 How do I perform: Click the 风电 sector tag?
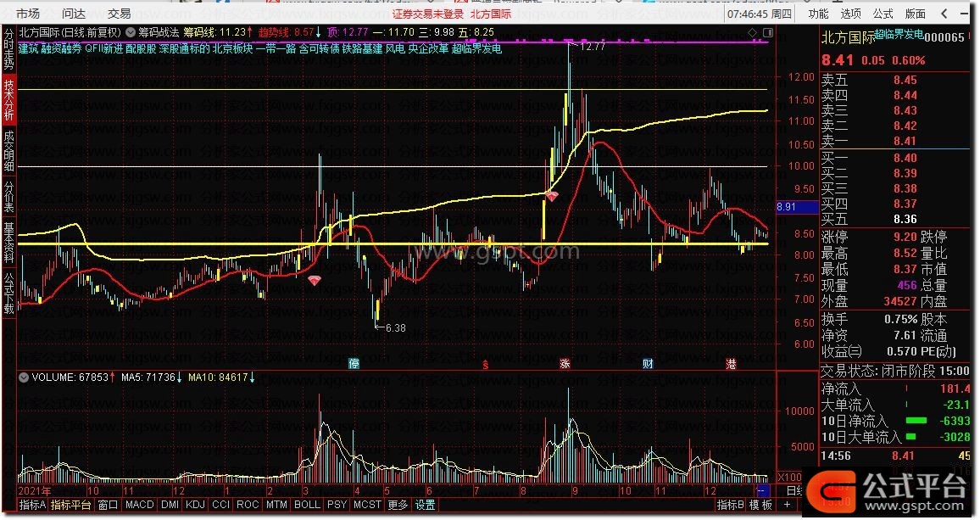(x=395, y=48)
